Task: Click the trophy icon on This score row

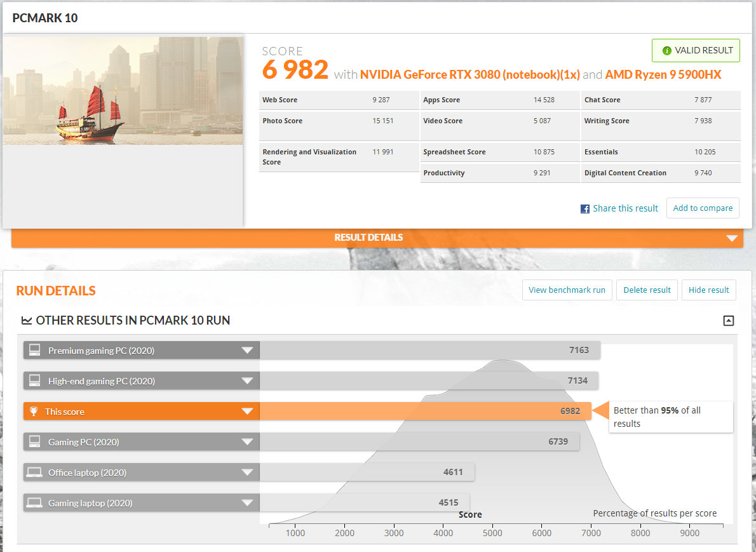Action: tap(34, 411)
